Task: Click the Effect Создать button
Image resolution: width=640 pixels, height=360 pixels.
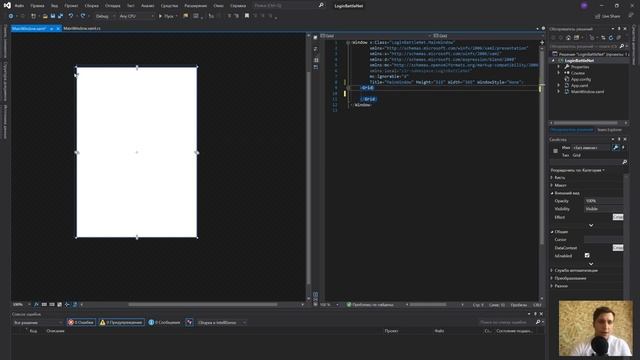Action: click(618, 217)
